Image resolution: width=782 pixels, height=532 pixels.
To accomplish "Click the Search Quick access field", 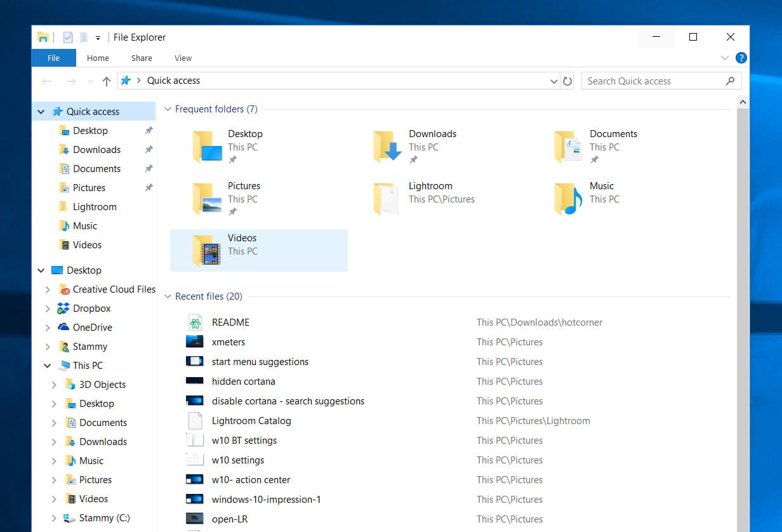I will (661, 81).
